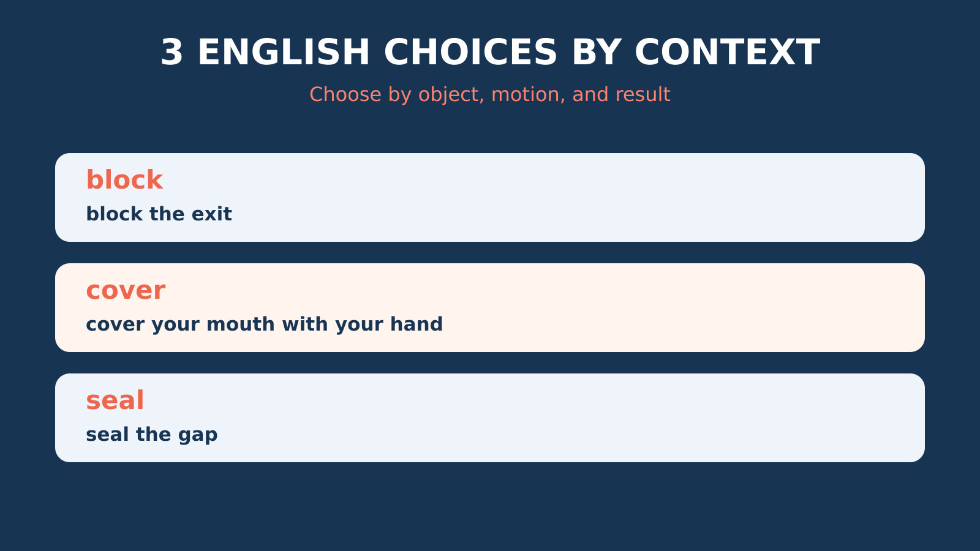Image resolution: width=980 pixels, height=551 pixels.
Task: Click the orange "seal" heading
Action: pyautogui.click(x=115, y=400)
